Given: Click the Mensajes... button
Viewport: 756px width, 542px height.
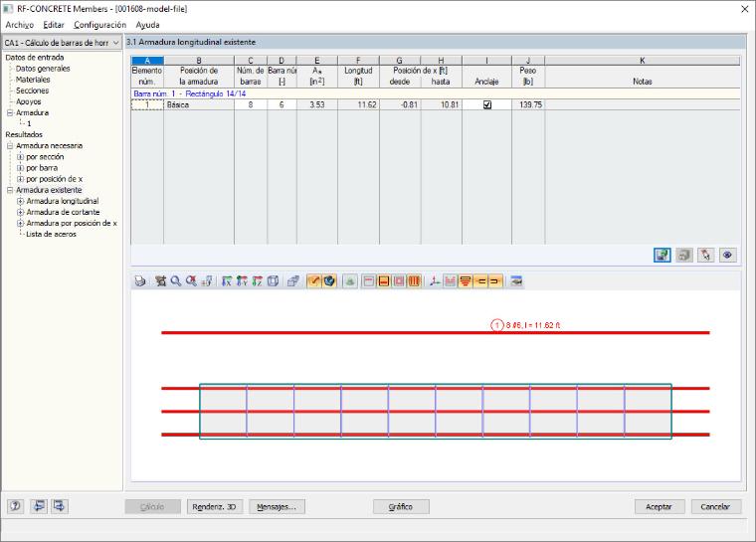Looking at the screenshot, I should [277, 507].
